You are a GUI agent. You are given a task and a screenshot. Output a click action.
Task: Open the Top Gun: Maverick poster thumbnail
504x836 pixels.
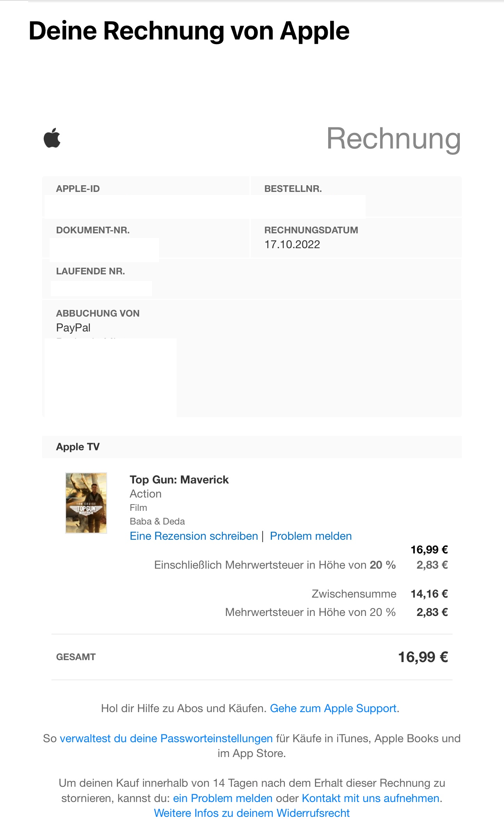86,503
